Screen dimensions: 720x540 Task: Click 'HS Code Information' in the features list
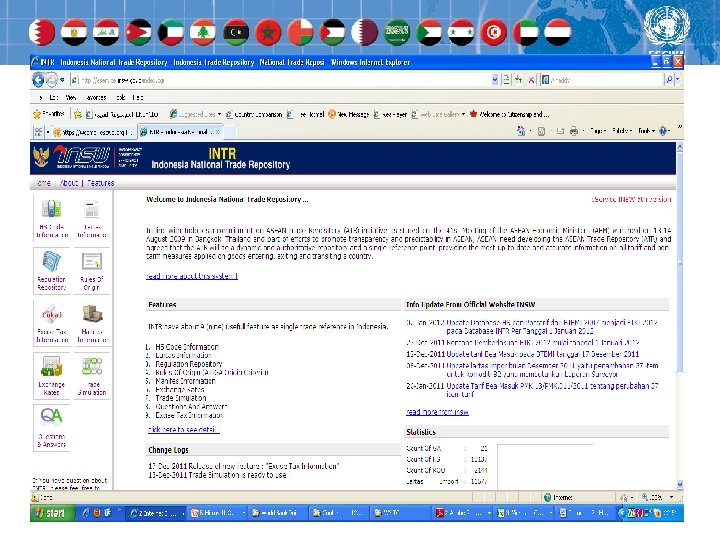tap(187, 347)
